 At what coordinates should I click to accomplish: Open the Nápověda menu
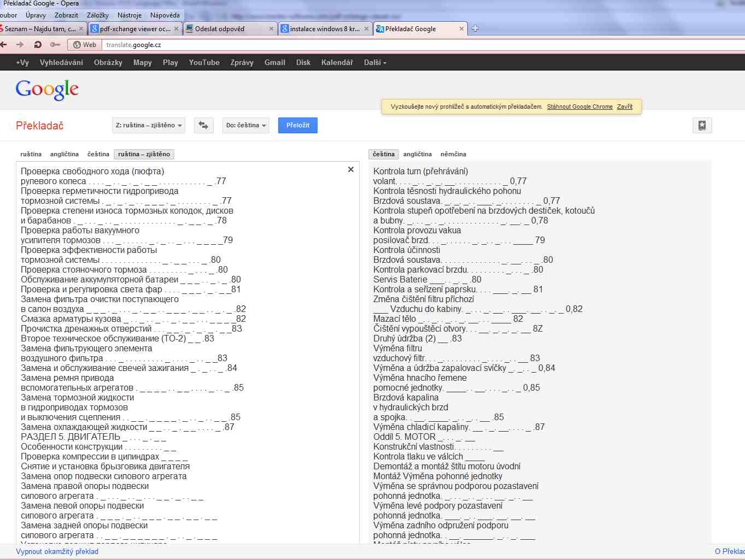tap(165, 15)
